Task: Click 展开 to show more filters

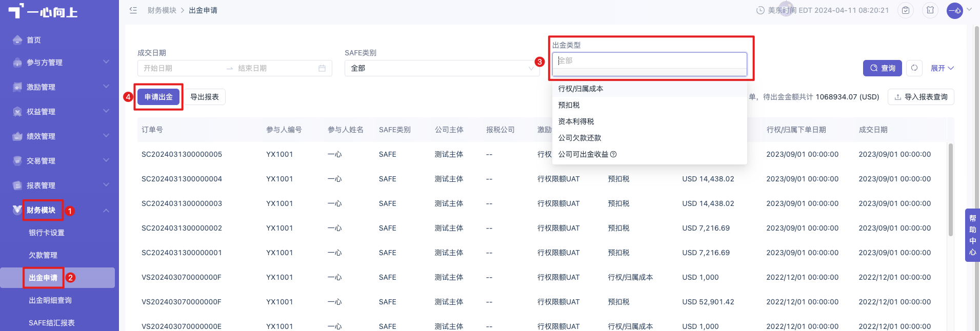Action: (942, 68)
